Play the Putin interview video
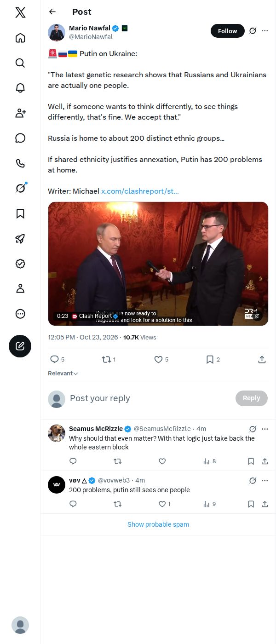This screenshot has width=276, height=644. (158, 264)
